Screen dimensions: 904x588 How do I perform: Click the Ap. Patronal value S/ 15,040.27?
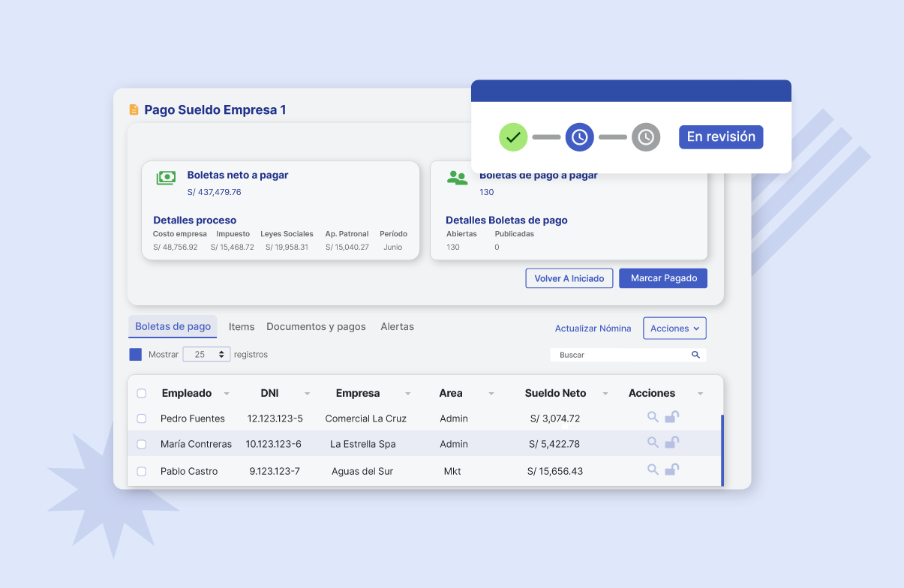point(347,247)
